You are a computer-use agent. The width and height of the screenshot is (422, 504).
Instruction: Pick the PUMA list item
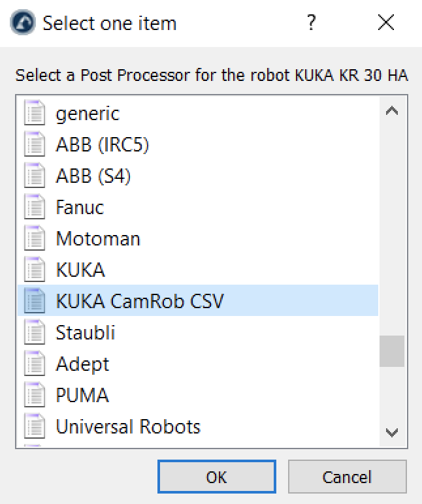click(x=82, y=396)
